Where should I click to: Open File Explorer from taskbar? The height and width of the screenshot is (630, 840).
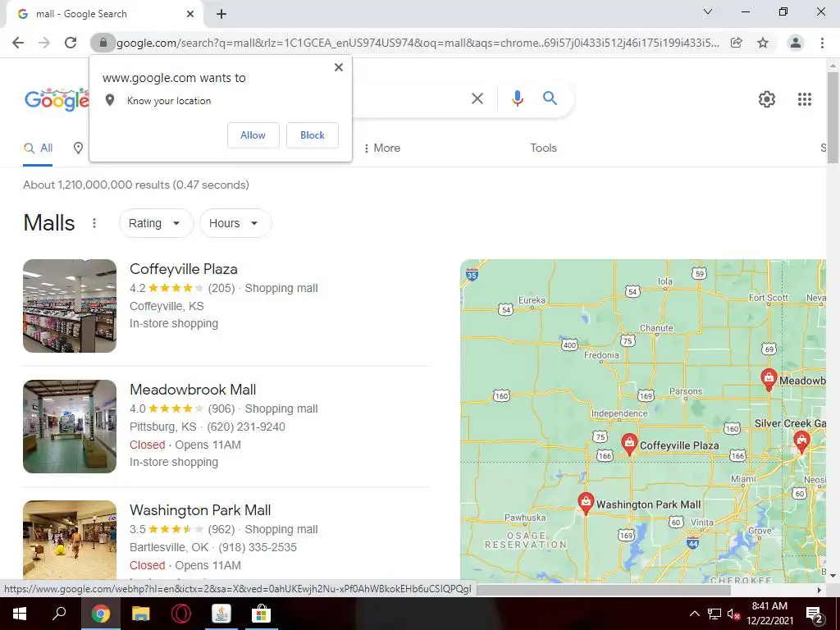pos(140,614)
